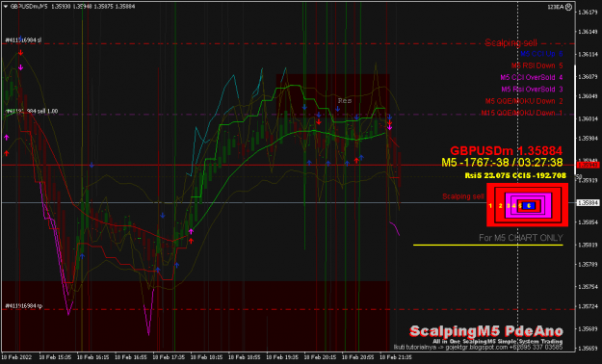Select the #411916984 sl order label
Screen dimensions: 602x364
point(23,39)
